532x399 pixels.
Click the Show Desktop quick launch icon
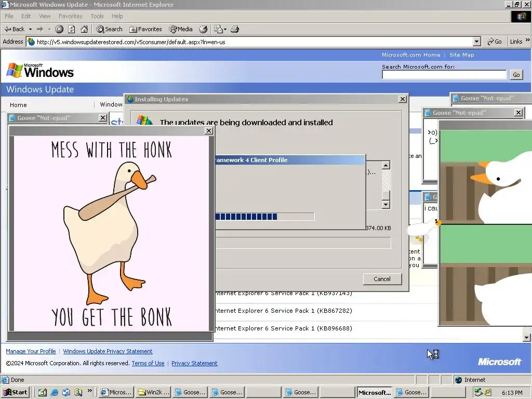coord(43,392)
